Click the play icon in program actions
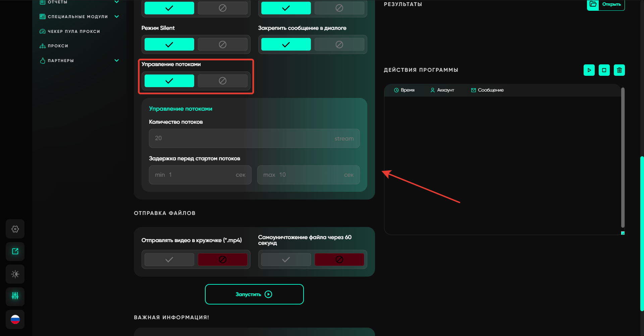 (x=589, y=70)
